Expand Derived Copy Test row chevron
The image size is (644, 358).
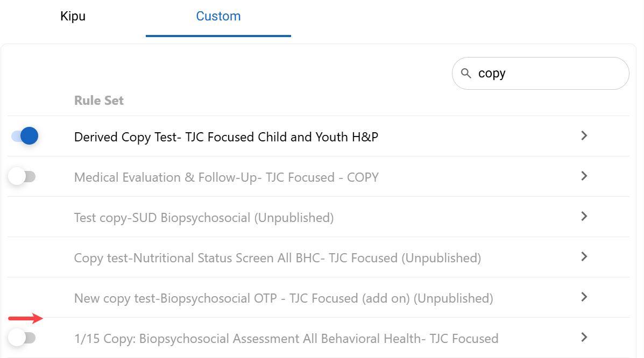coord(584,136)
